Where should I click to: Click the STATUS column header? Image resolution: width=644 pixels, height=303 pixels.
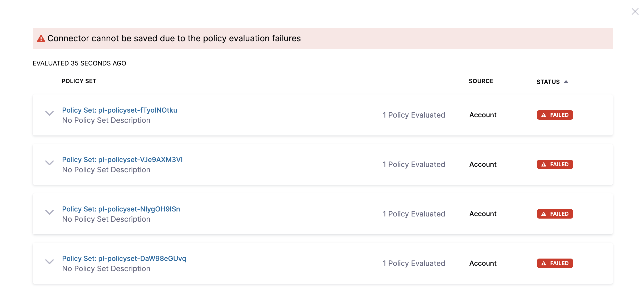click(x=548, y=82)
